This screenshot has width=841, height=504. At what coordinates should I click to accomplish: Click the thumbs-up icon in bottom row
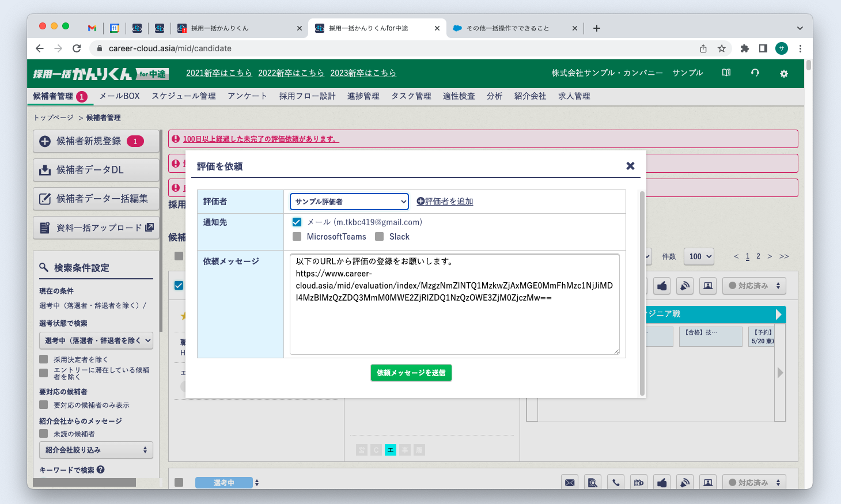662,483
